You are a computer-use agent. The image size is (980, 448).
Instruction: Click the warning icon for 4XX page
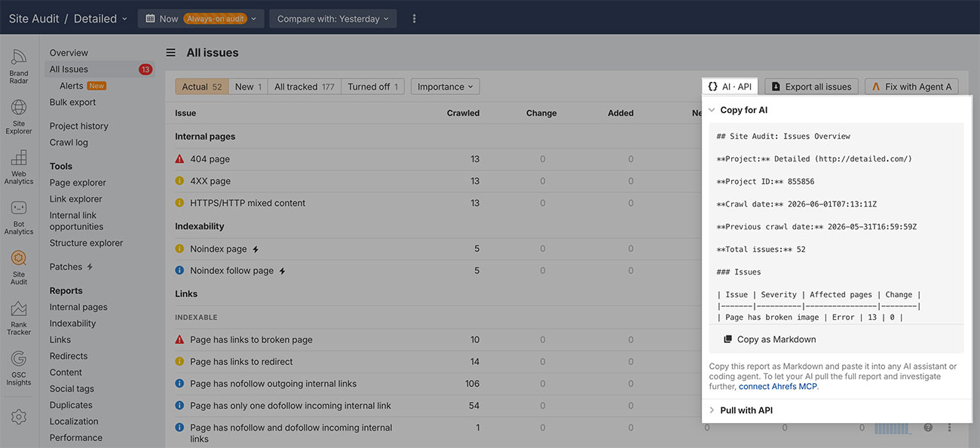coord(179,181)
